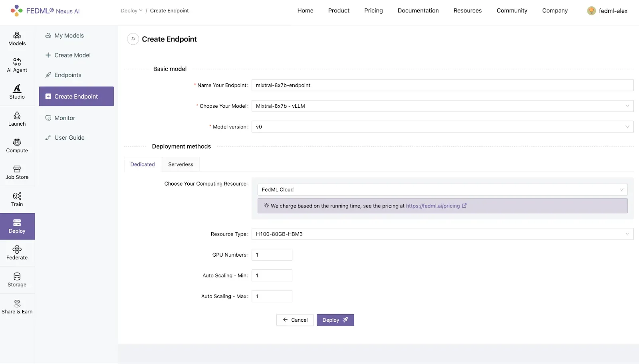Go to My Models in the submenu
This screenshot has width=639, height=364.
pyautogui.click(x=69, y=36)
